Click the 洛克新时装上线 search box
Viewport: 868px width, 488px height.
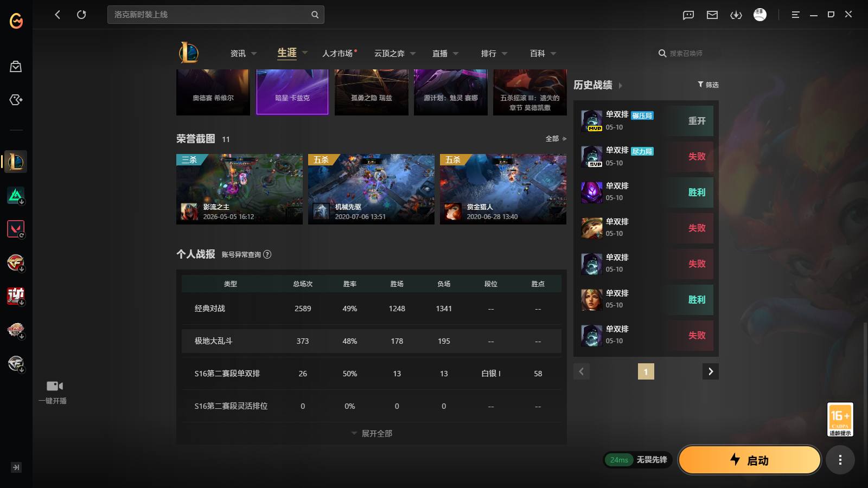(x=216, y=15)
